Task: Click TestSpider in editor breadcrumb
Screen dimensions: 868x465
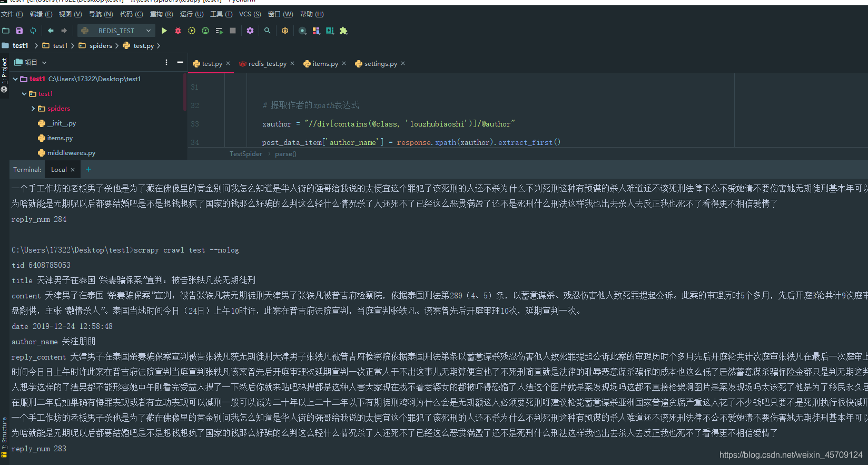Action: coord(246,154)
